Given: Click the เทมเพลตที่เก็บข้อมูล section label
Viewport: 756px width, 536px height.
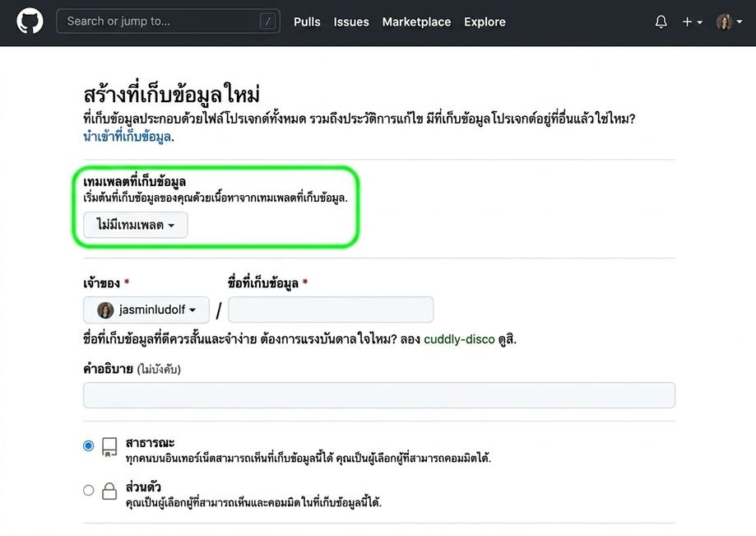Looking at the screenshot, I should coord(135,181).
